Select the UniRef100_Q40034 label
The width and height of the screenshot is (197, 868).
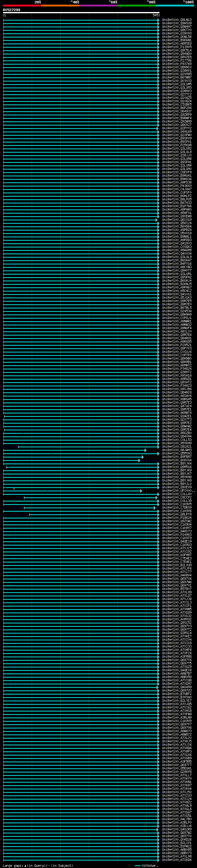(177, 253)
